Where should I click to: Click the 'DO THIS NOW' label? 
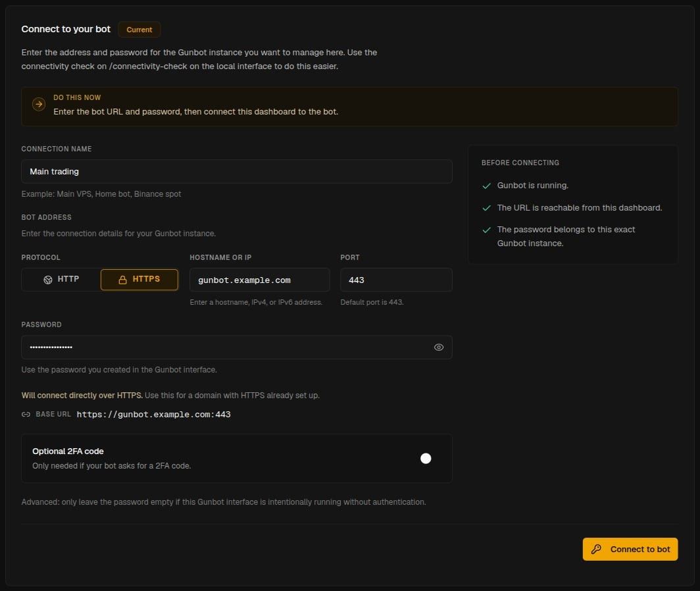[x=77, y=97]
